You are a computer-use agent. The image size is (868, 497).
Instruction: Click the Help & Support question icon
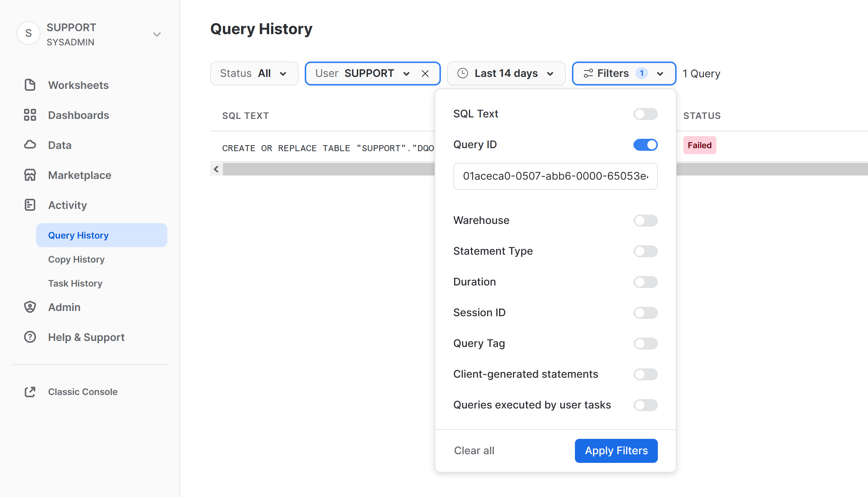[30, 337]
